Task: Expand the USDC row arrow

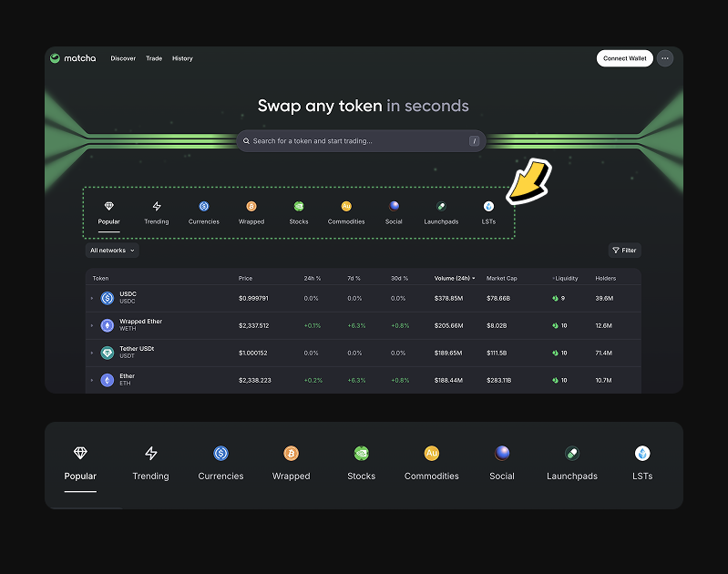Action: 92,298
